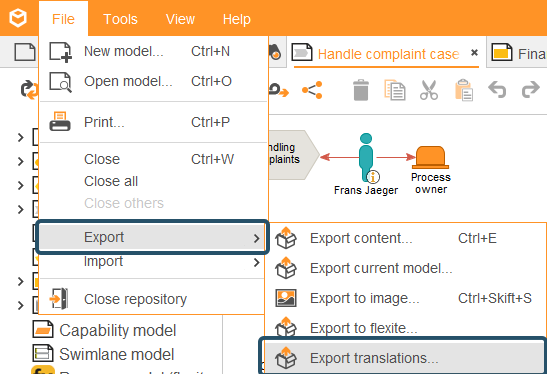Expand the tree chevron beside Close repository
Image resolution: width=547 pixels, height=374 pixels.
(x=21, y=305)
